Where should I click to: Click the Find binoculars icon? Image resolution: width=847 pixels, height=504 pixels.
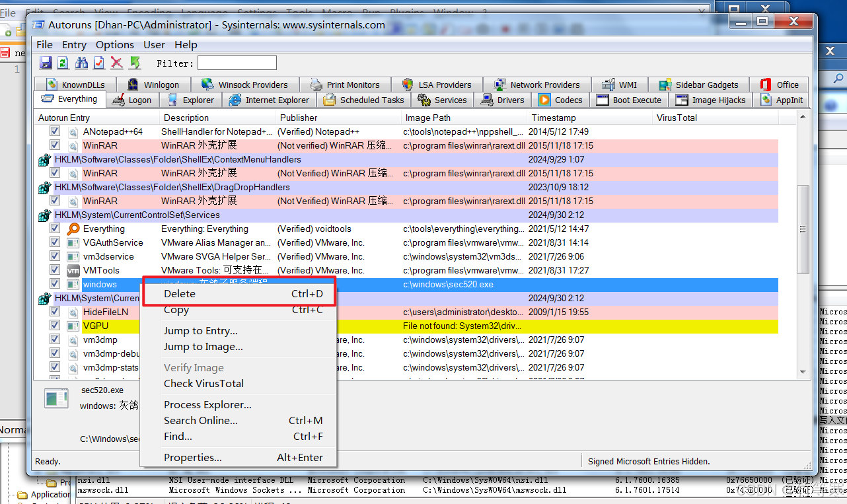(x=81, y=63)
